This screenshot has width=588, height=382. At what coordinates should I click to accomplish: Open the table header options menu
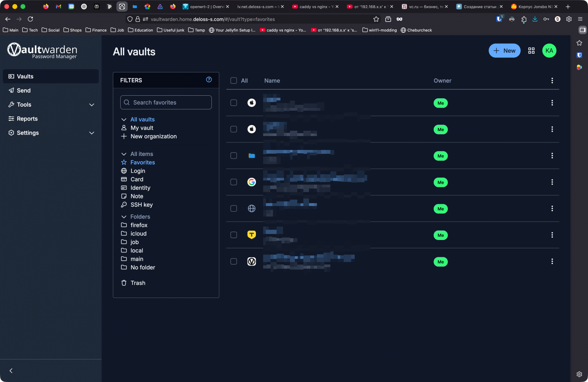tap(552, 81)
